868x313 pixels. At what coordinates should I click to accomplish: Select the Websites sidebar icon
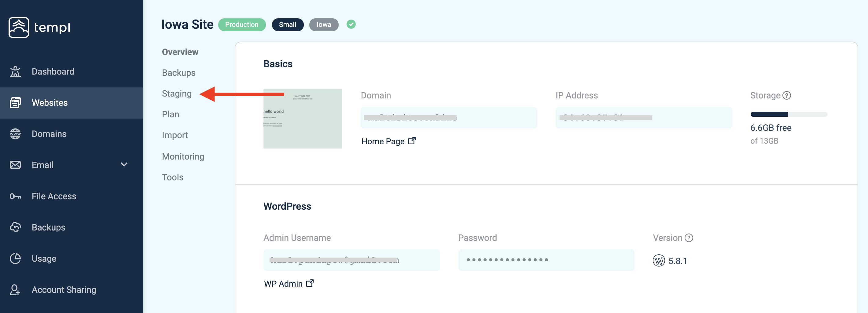coord(15,103)
